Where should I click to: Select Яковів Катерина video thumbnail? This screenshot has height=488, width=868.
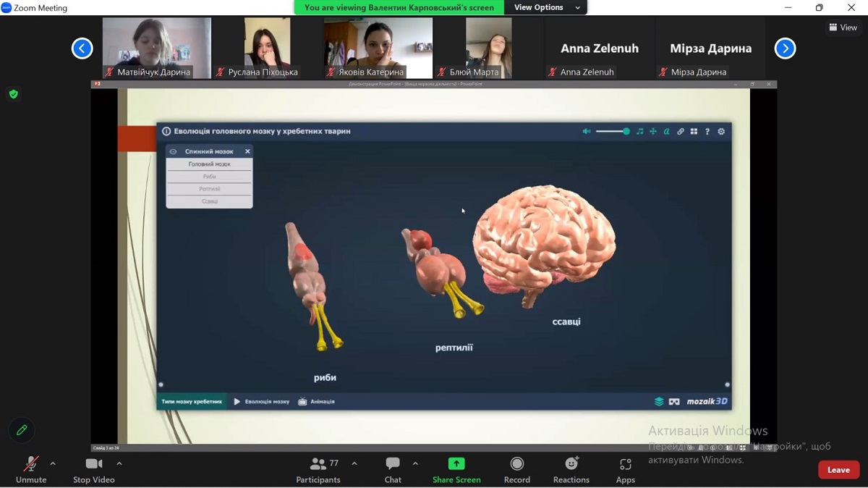coord(378,48)
